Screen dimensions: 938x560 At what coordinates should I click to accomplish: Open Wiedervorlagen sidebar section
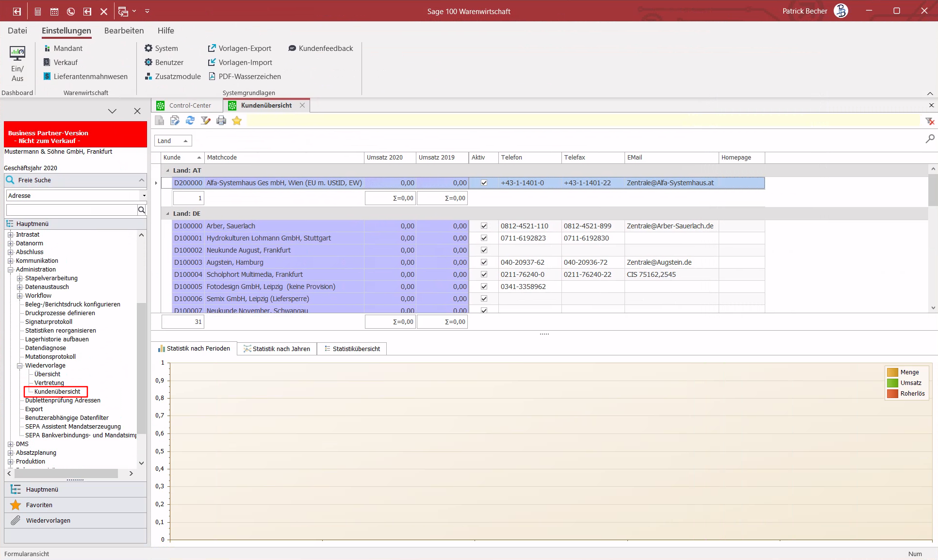pyautogui.click(x=75, y=521)
